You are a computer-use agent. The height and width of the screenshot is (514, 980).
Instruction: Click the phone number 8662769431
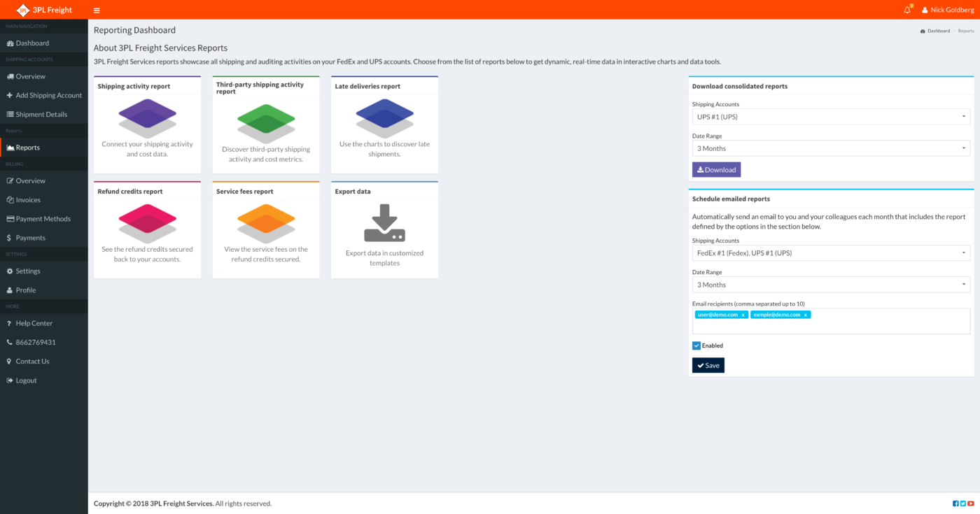(44, 342)
